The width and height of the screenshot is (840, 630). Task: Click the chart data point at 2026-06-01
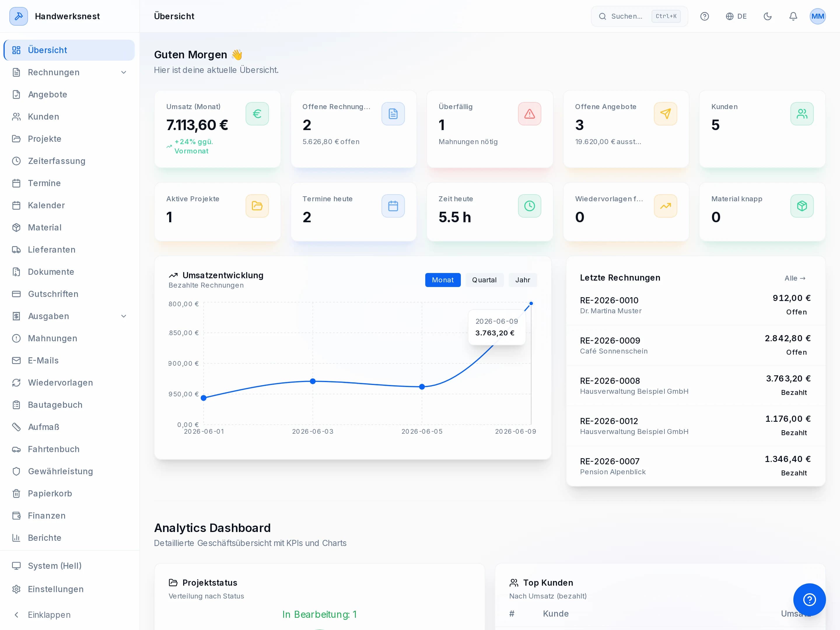pyautogui.click(x=204, y=398)
